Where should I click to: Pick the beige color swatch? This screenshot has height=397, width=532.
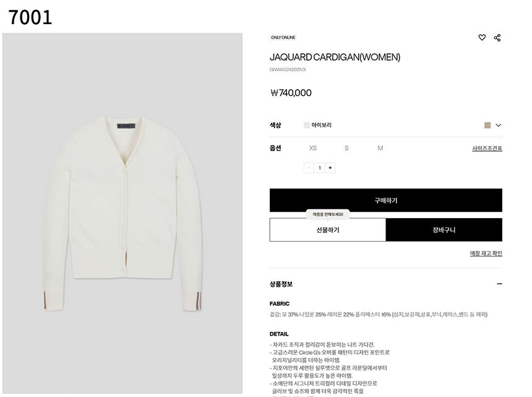pos(487,125)
